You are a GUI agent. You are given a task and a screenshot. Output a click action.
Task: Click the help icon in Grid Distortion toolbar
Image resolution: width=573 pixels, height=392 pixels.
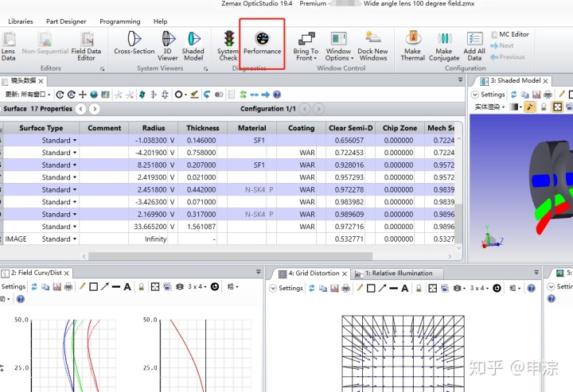pyautogui.click(x=532, y=289)
